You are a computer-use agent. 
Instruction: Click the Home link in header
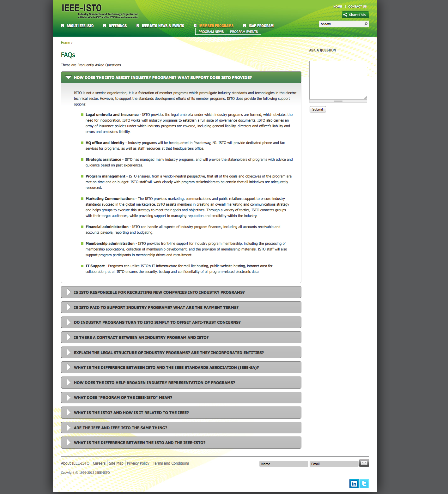pos(337,7)
